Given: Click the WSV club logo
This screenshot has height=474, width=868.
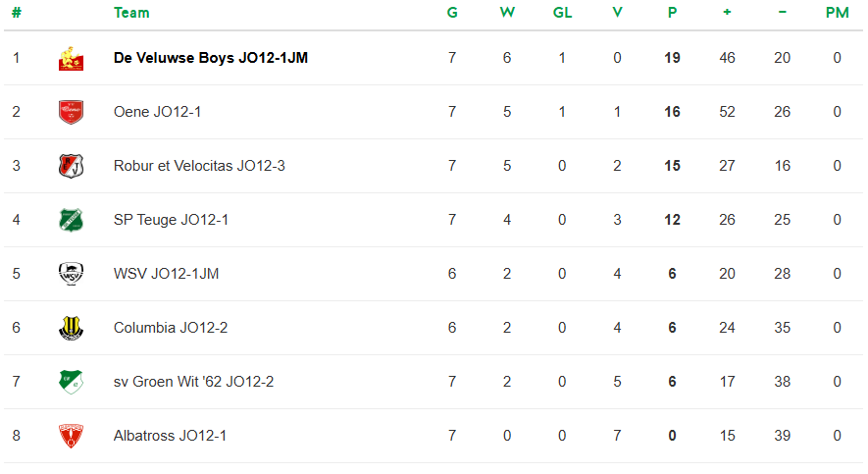Looking at the screenshot, I should (x=71, y=274).
